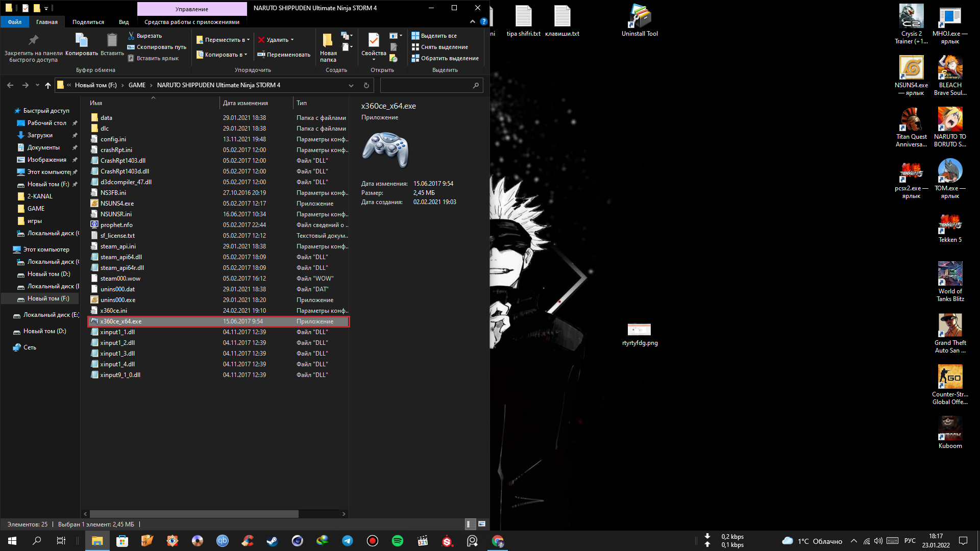Screen dimensions: 980x551
Task: Select World of Tanks Blitz desktop icon
Action: (x=950, y=282)
